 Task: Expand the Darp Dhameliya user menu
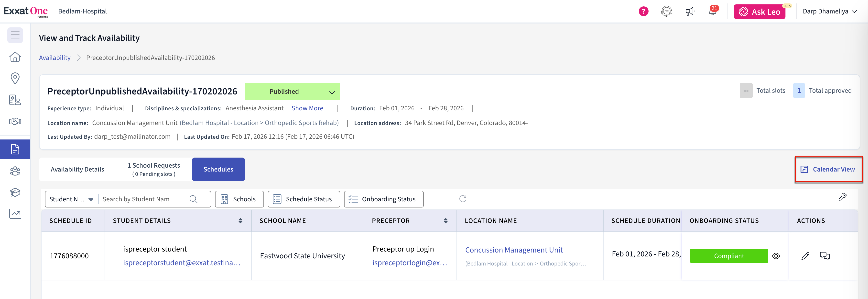829,11
